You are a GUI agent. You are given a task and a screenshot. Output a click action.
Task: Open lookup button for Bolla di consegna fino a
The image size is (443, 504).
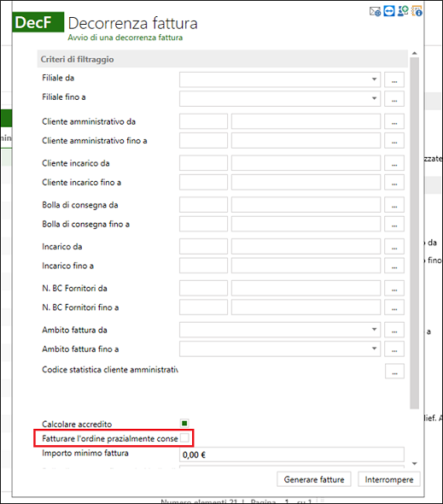(x=394, y=224)
